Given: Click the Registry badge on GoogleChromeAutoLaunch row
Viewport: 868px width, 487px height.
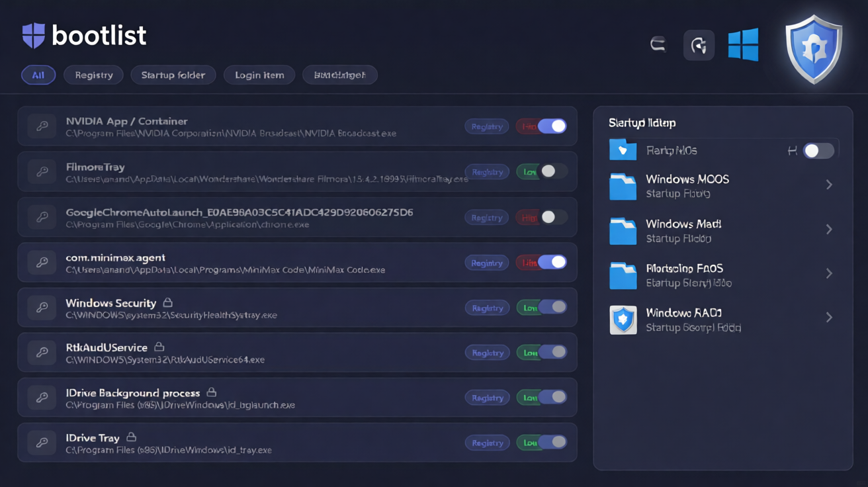Looking at the screenshot, I should point(487,217).
